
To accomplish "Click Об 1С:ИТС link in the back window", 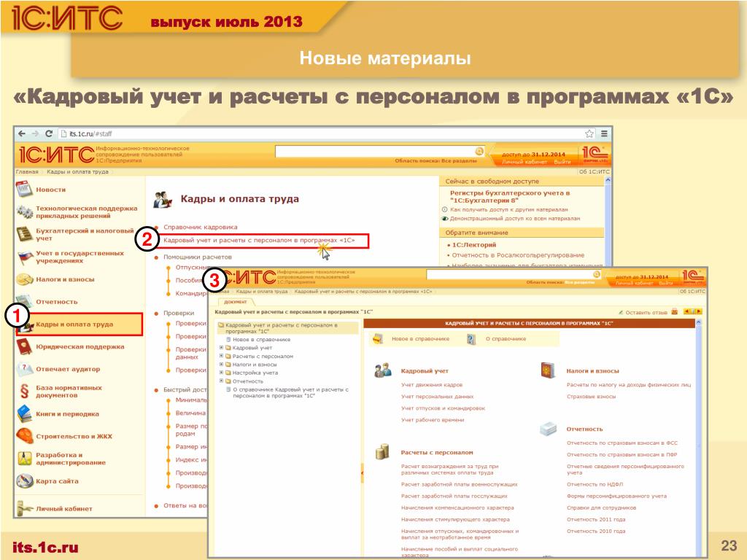I will (594, 172).
